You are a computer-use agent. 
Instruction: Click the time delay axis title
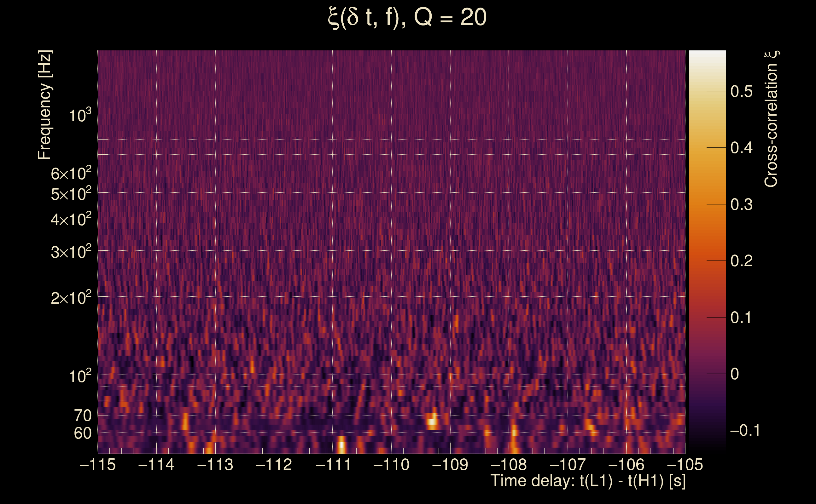coord(588,481)
